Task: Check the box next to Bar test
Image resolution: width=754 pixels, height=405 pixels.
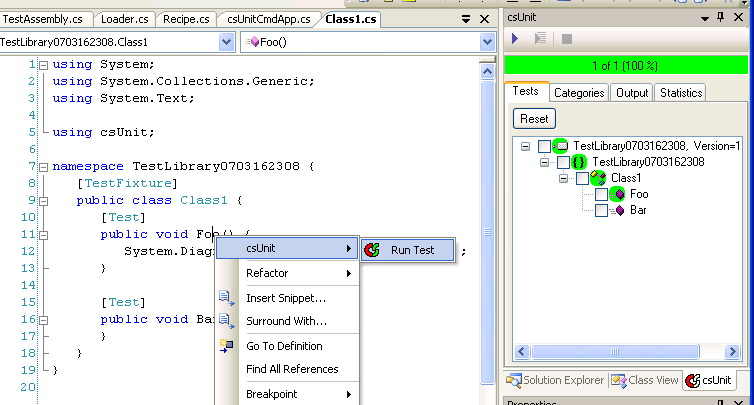Action: tap(601, 210)
